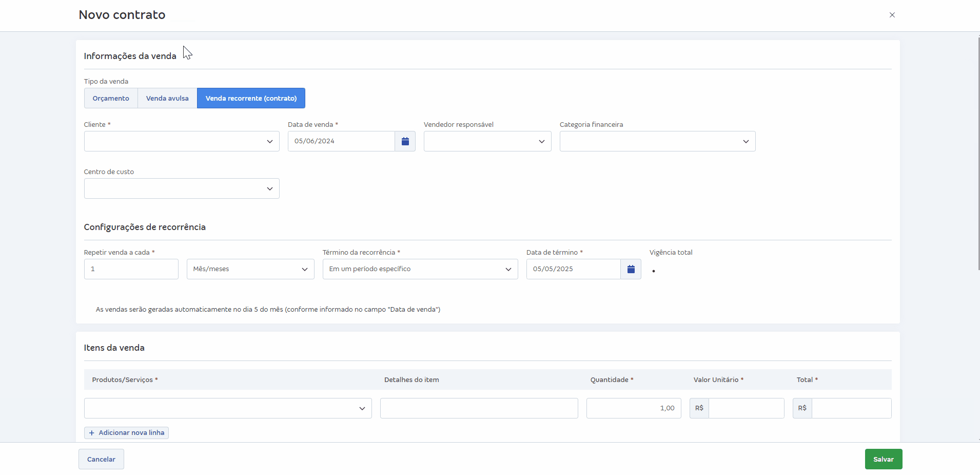Image resolution: width=980 pixels, height=475 pixels.
Task: Expand the Categoria financeira dropdown
Action: pos(657,141)
